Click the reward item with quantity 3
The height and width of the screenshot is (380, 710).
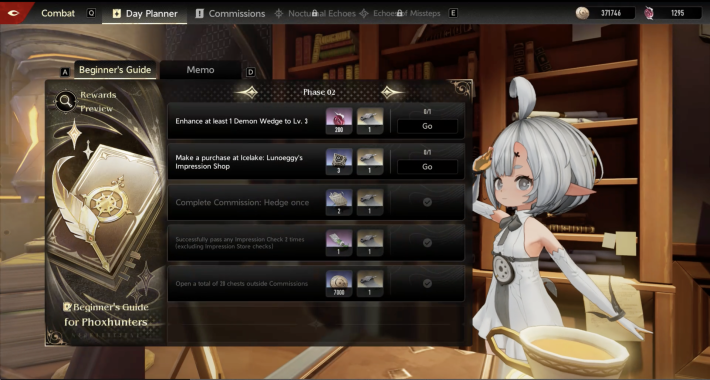point(339,162)
